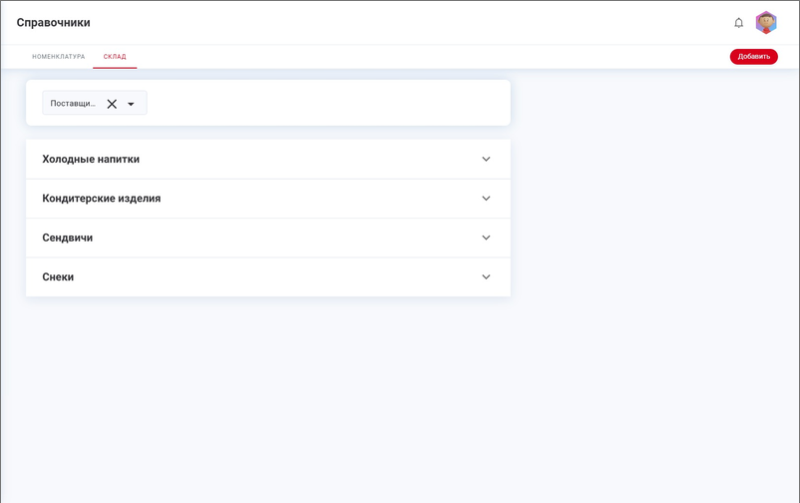Open the user profile avatar
The image size is (800, 503).
pyautogui.click(x=766, y=23)
